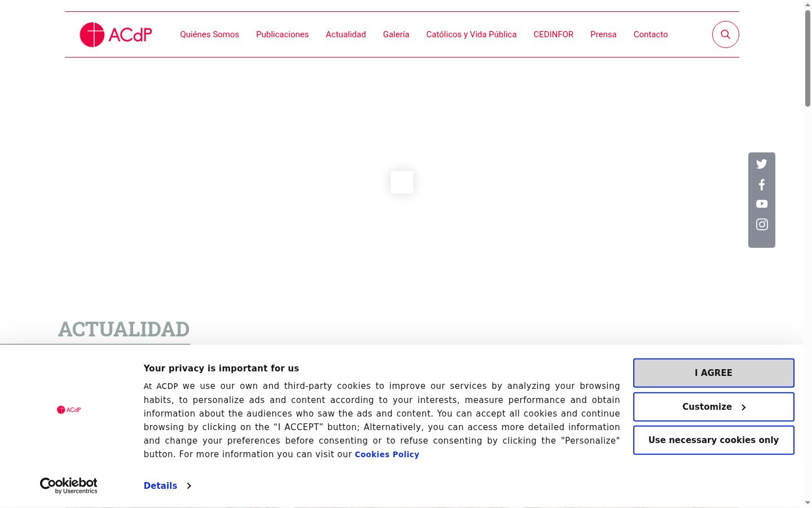
Task: Click the small ACdP logo in cookie banner
Action: pos(69,410)
